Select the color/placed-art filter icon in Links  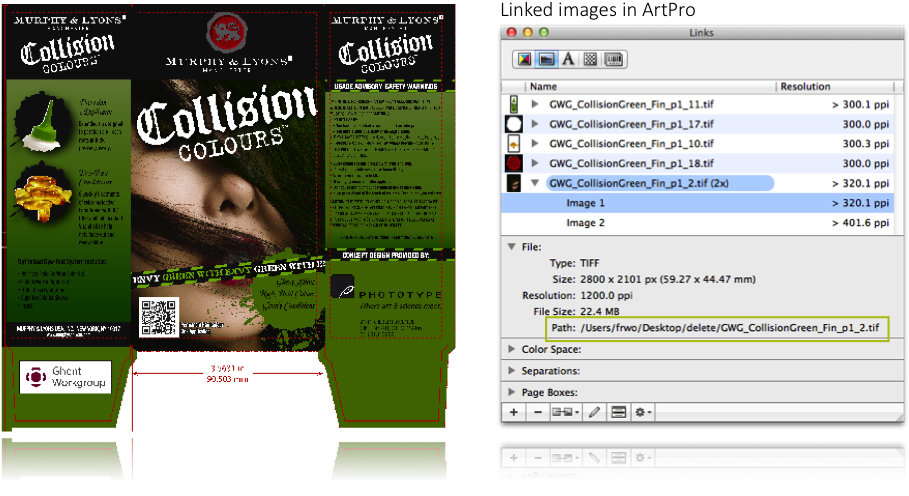click(524, 59)
